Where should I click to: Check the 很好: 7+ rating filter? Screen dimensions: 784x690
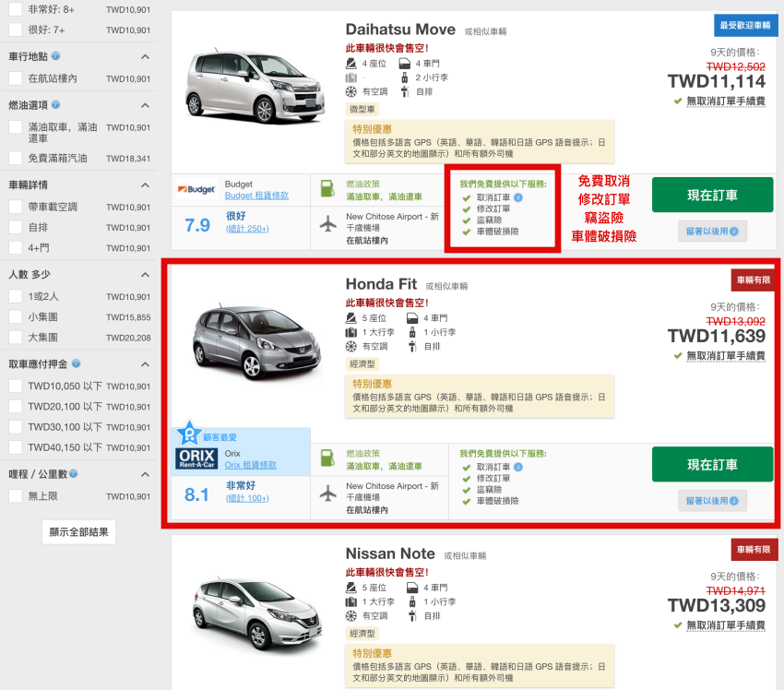16,30
